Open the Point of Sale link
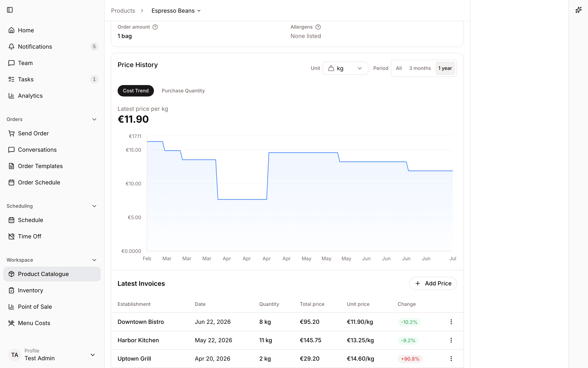This screenshot has width=588, height=368. pos(52,307)
